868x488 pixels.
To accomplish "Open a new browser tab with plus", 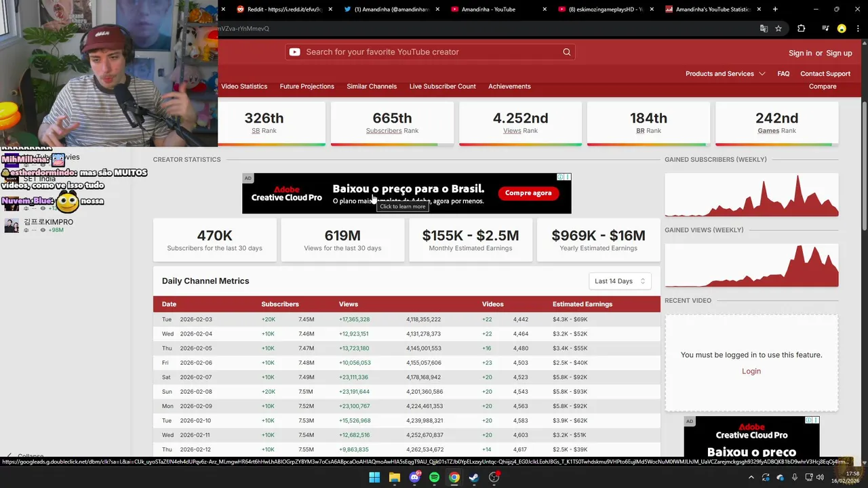I will [775, 9].
